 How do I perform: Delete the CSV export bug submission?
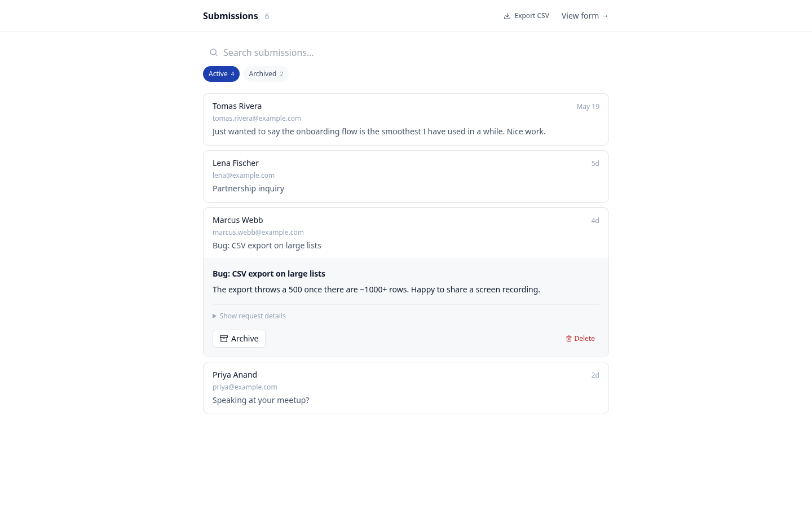click(x=580, y=339)
